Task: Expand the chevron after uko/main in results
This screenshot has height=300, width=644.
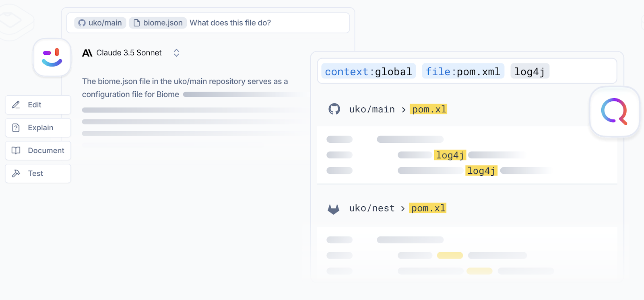Action: coord(404,110)
